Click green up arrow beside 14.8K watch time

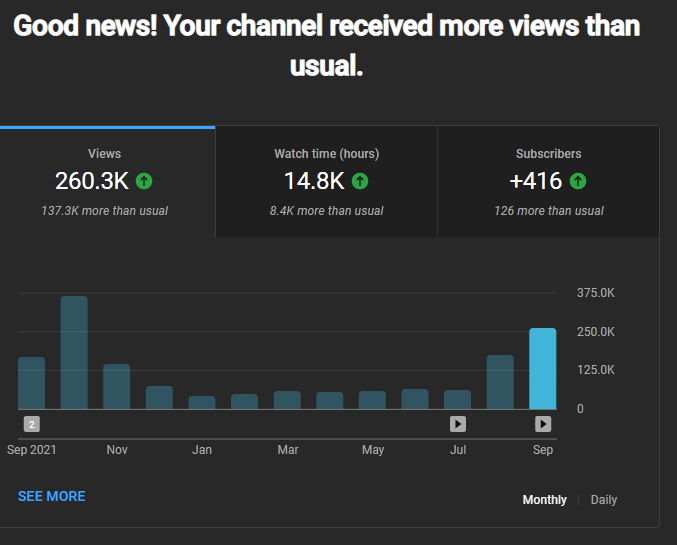tap(360, 181)
